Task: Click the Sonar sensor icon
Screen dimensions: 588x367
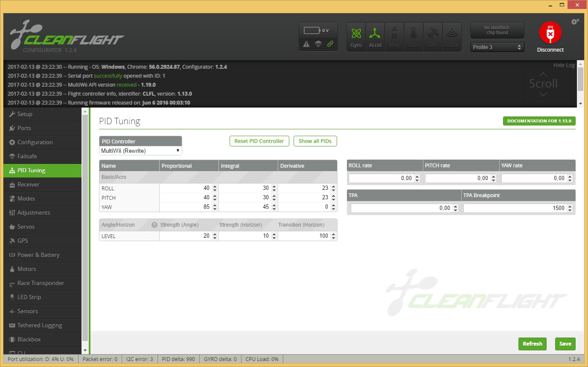Action: coord(452,37)
